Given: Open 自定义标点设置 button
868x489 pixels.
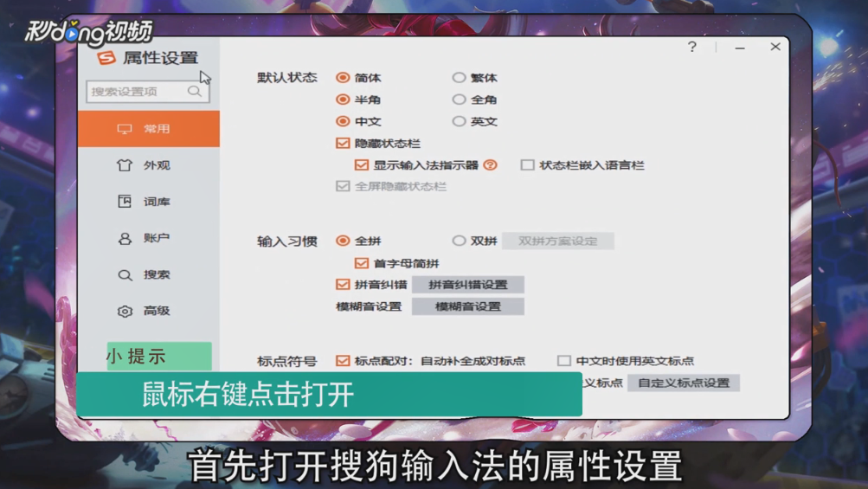Looking at the screenshot, I should coord(684,383).
